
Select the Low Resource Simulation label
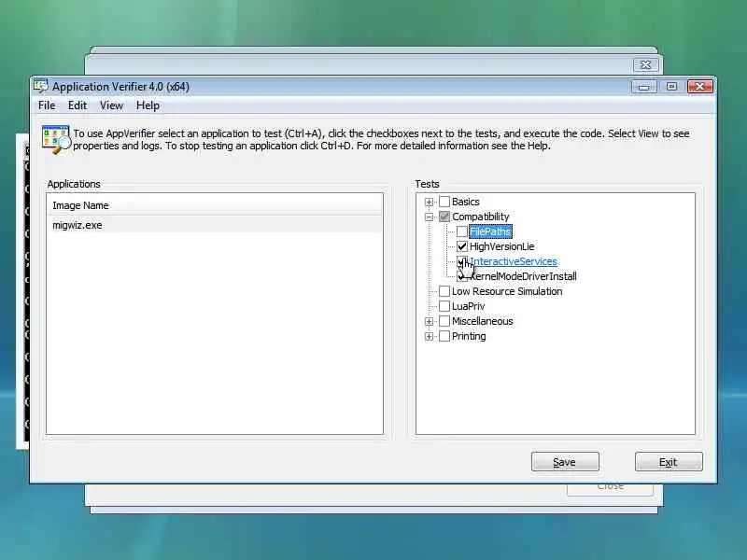click(507, 291)
